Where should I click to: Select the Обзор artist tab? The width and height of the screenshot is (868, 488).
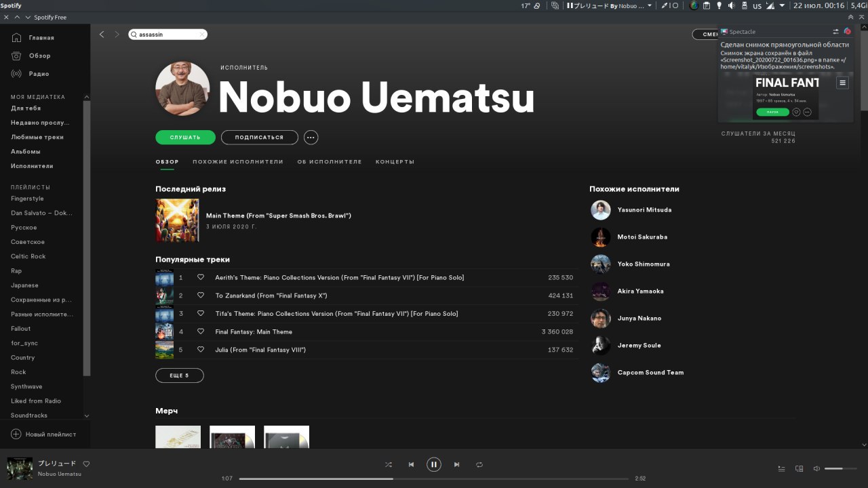coord(167,162)
